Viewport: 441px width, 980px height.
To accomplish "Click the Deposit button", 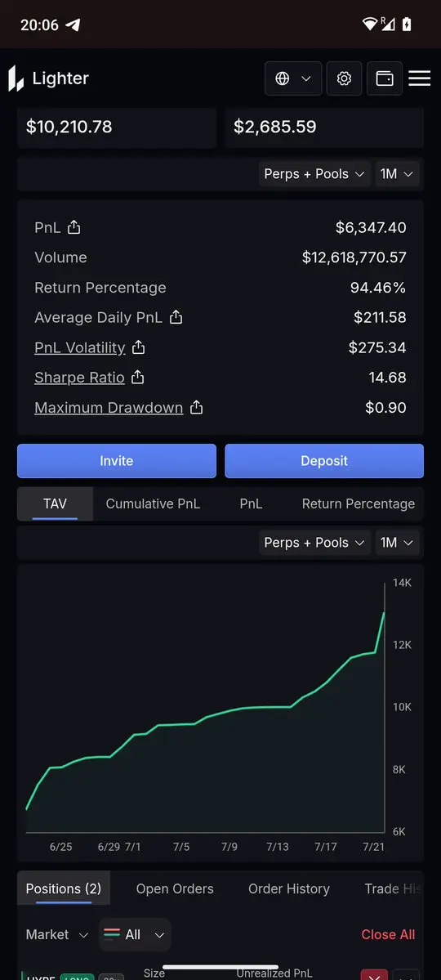I will (x=324, y=461).
